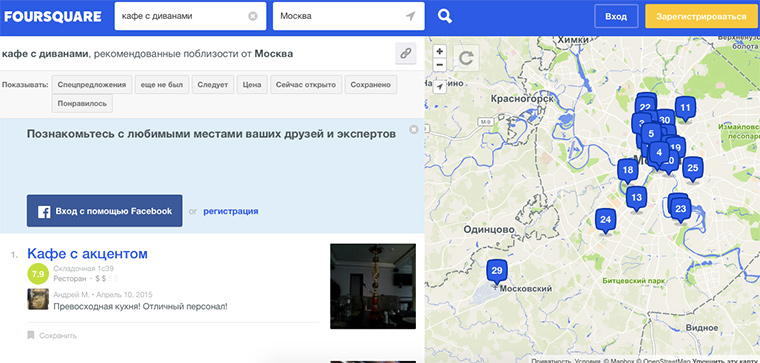Click the Одинцово label on map
The width and height of the screenshot is (760, 363).
coord(489,229)
